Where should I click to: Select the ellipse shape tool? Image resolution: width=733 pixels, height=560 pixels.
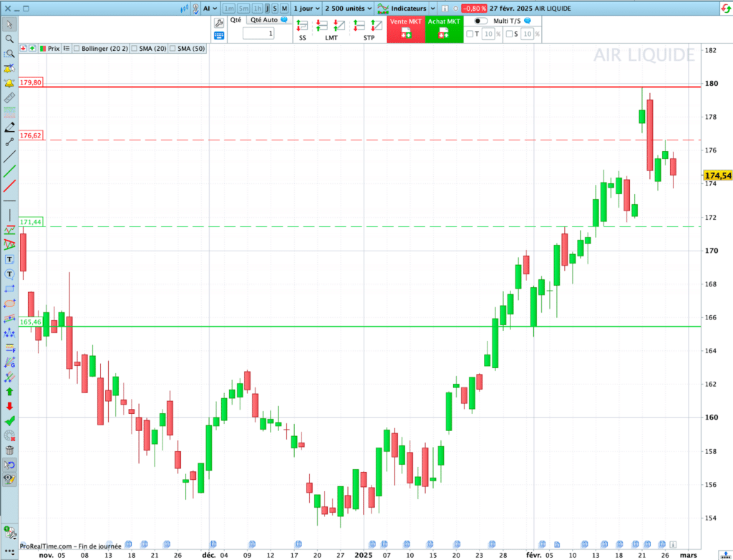[9, 303]
